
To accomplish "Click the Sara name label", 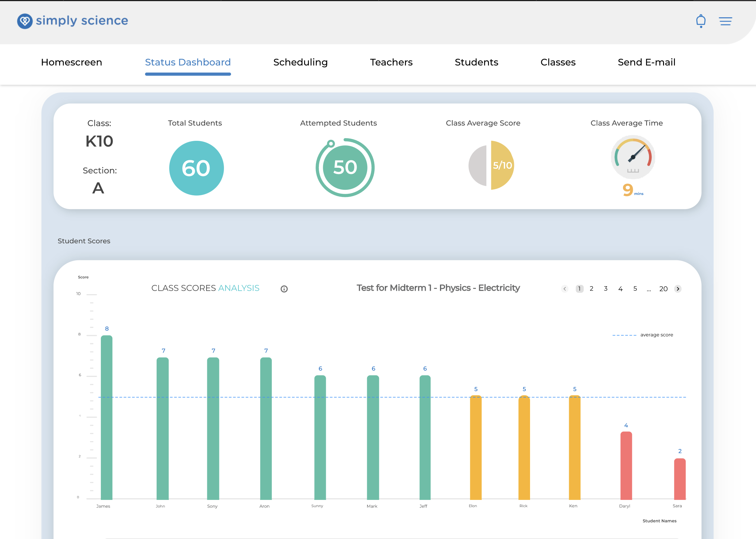I will (x=677, y=506).
